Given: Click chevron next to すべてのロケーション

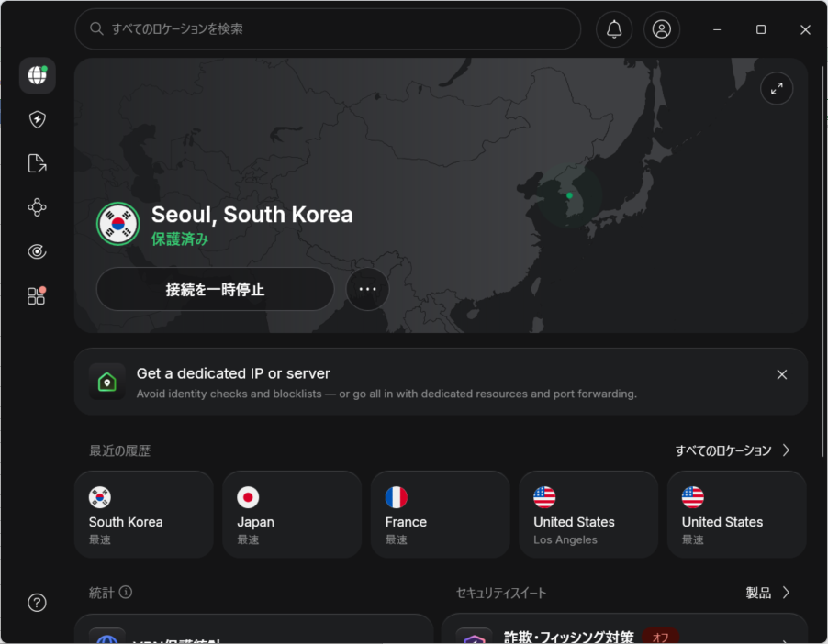Looking at the screenshot, I should (x=787, y=450).
